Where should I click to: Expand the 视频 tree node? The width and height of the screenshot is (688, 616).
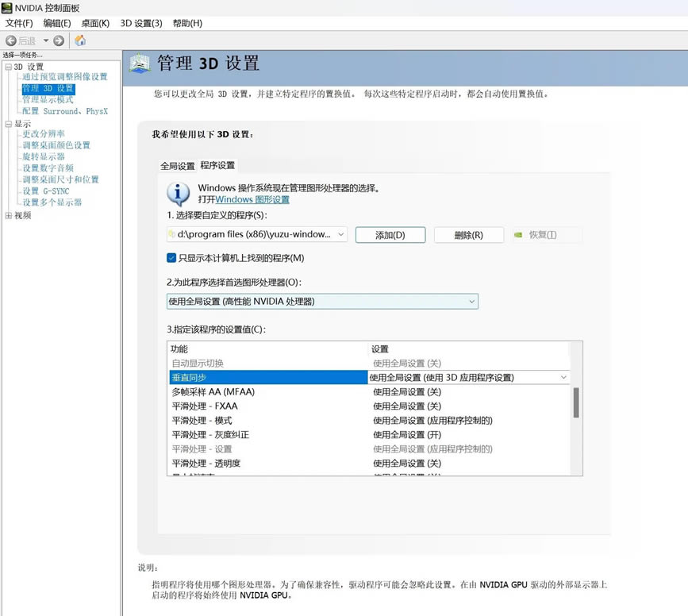tap(8, 215)
